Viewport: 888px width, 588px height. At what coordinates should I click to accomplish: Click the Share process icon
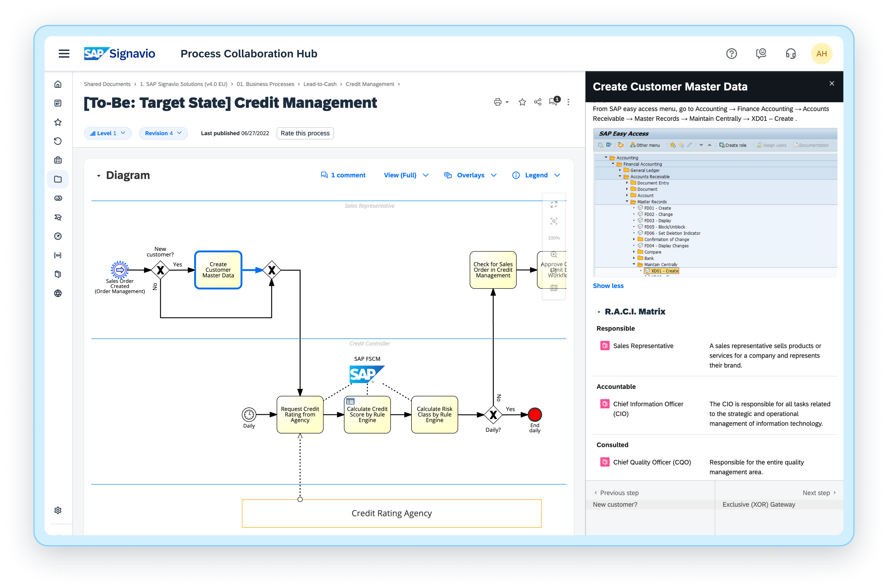(x=537, y=102)
